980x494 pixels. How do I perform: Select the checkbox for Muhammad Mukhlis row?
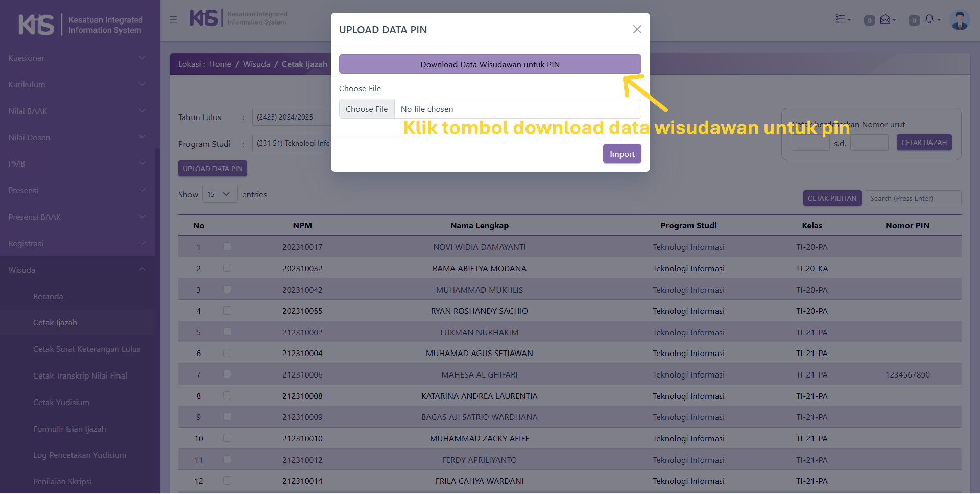click(x=227, y=290)
